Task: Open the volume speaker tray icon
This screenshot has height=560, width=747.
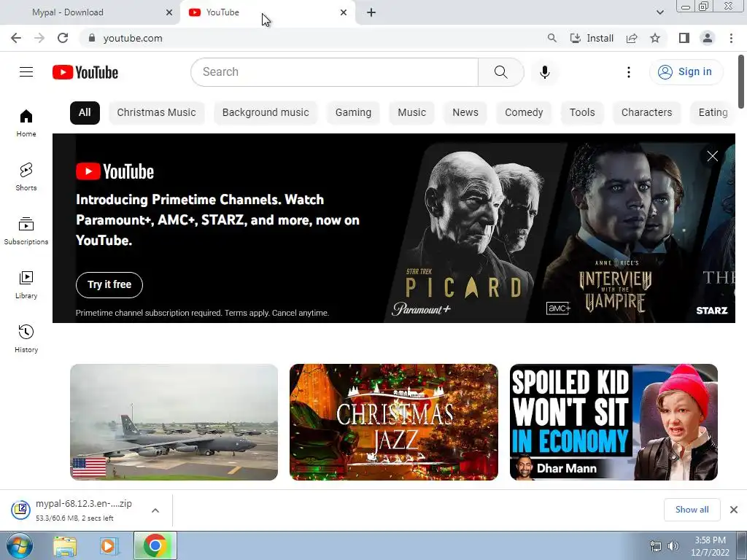Action: click(673, 546)
